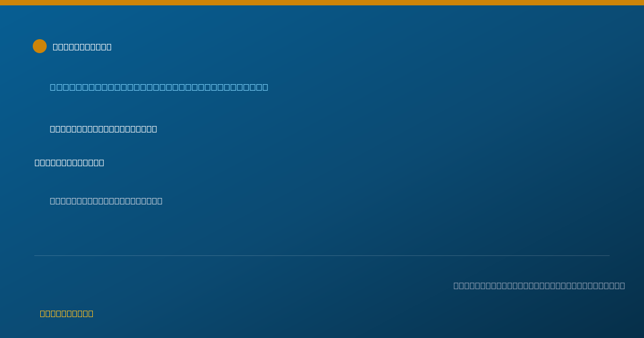The width and height of the screenshot is (644, 338).
Task: Click the orange bar across the top edge
Action: [322, 3]
